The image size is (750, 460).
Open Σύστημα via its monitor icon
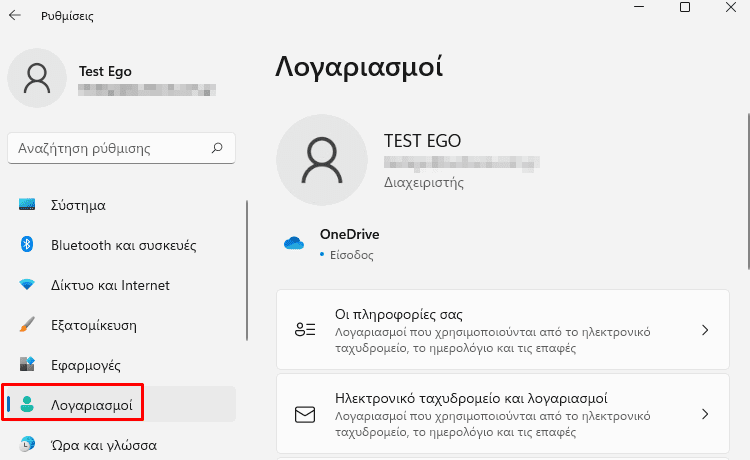coord(27,205)
